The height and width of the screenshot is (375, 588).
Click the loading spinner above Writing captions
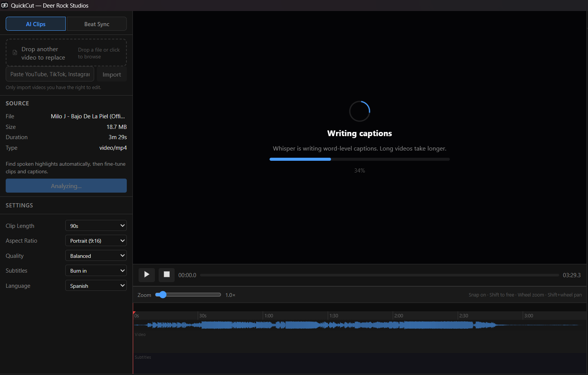coord(359,111)
